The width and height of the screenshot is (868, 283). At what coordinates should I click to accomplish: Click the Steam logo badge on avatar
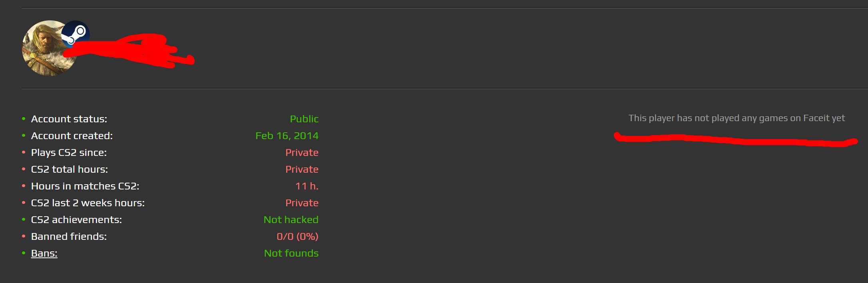click(76, 34)
